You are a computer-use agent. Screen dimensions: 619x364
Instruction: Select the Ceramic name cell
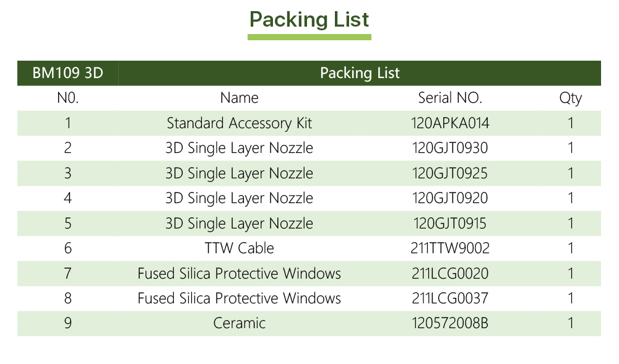239,323
